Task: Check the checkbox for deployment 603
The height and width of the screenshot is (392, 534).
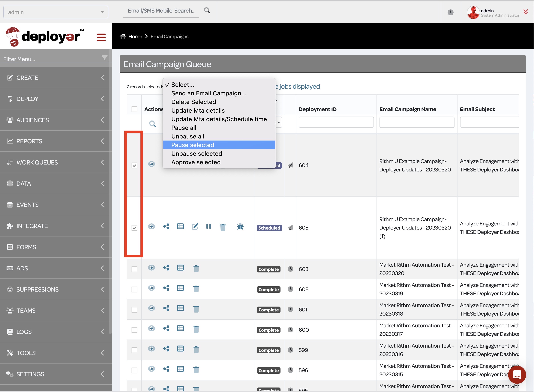Action: point(134,269)
